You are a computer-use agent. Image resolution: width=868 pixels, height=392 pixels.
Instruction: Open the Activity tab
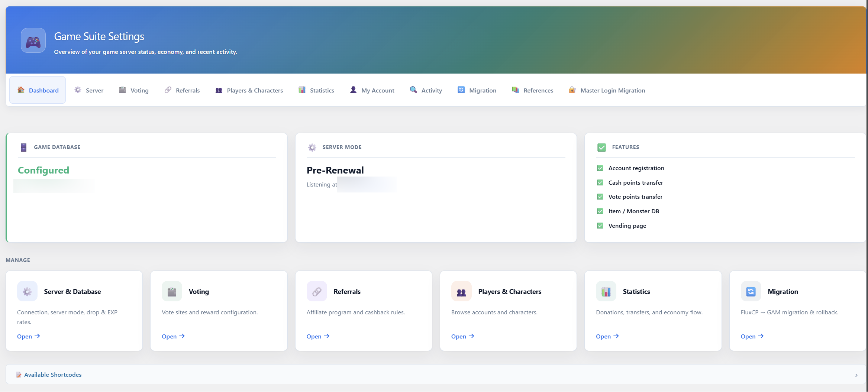pyautogui.click(x=426, y=90)
